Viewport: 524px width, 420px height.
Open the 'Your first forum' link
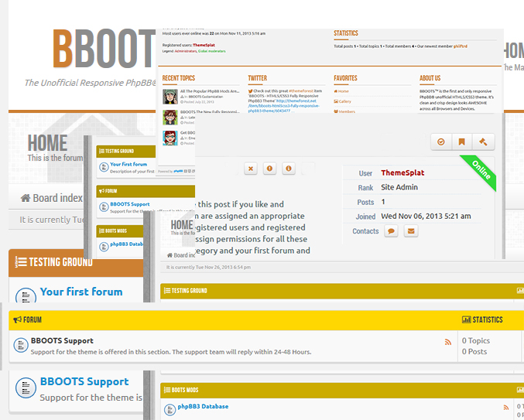click(80, 292)
